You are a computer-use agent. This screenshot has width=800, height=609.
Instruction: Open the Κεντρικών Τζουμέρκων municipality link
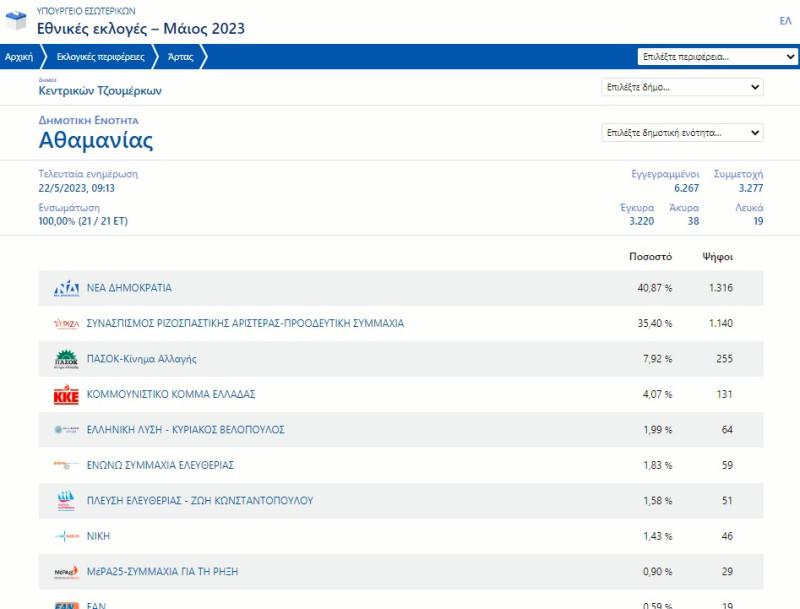click(100, 91)
